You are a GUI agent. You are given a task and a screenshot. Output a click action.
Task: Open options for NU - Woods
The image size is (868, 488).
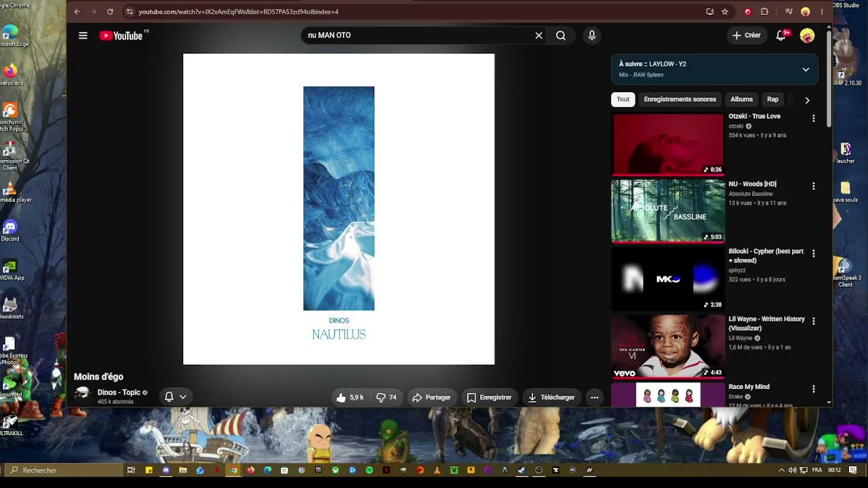pyautogui.click(x=814, y=186)
